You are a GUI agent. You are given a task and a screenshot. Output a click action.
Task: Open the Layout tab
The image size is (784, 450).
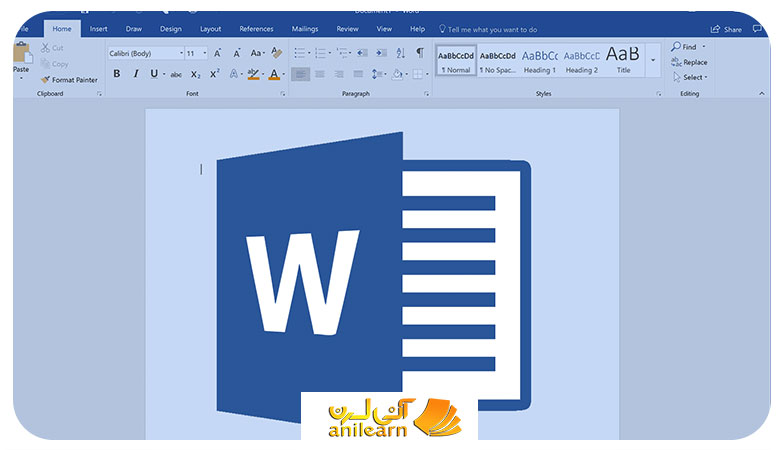tap(210, 29)
